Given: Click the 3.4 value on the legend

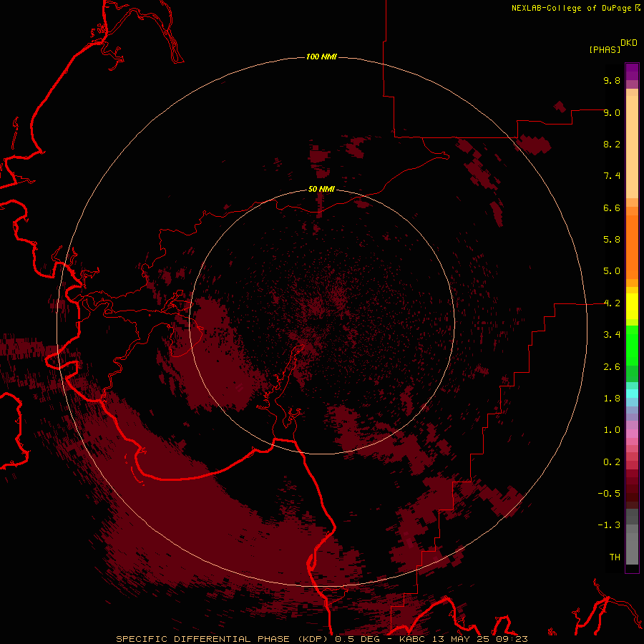Looking at the screenshot, I should click(x=612, y=335).
